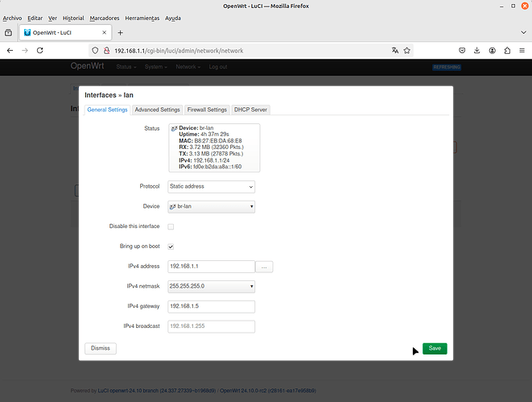The height and width of the screenshot is (402, 532).
Task: Bookmark this page with the star
Action: click(406, 51)
